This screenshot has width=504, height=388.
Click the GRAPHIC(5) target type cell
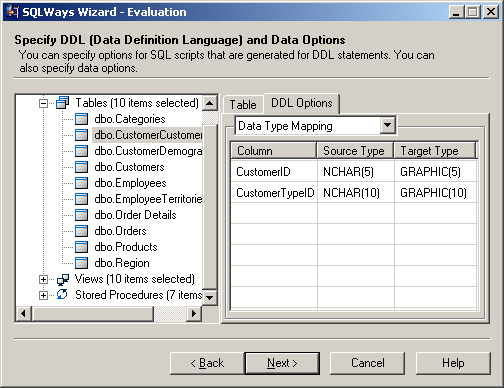point(435,172)
